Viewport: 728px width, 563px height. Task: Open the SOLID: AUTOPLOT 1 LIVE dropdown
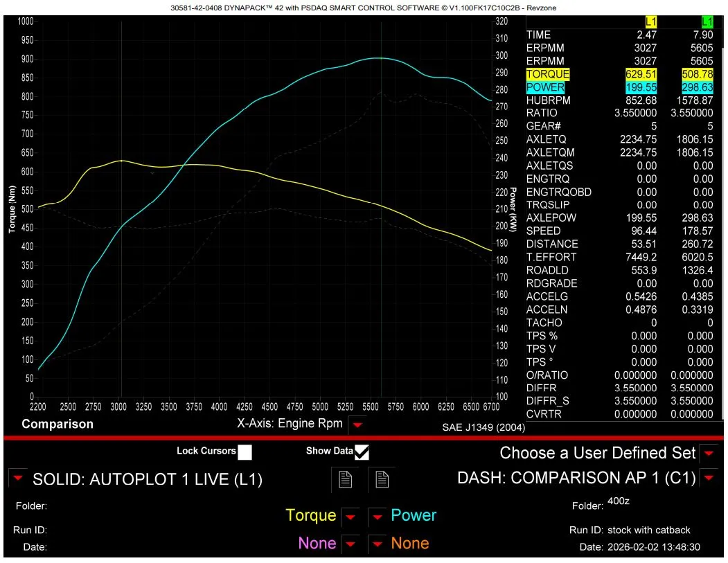[x=16, y=479]
